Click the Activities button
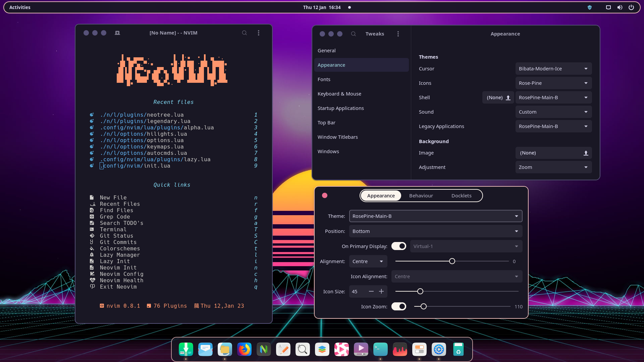Image resolution: width=644 pixels, height=362 pixels. 20,7
